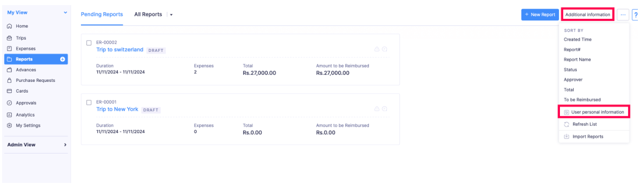The width and height of the screenshot is (644, 184).
Task: Select the ER-00001 report checkbox
Action: tap(89, 102)
